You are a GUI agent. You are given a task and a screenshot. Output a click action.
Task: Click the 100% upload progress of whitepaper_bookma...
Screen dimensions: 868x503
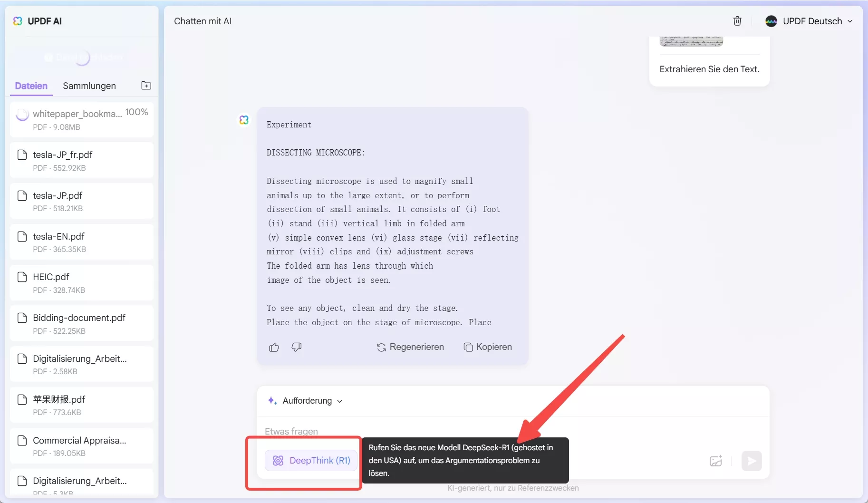click(x=137, y=112)
